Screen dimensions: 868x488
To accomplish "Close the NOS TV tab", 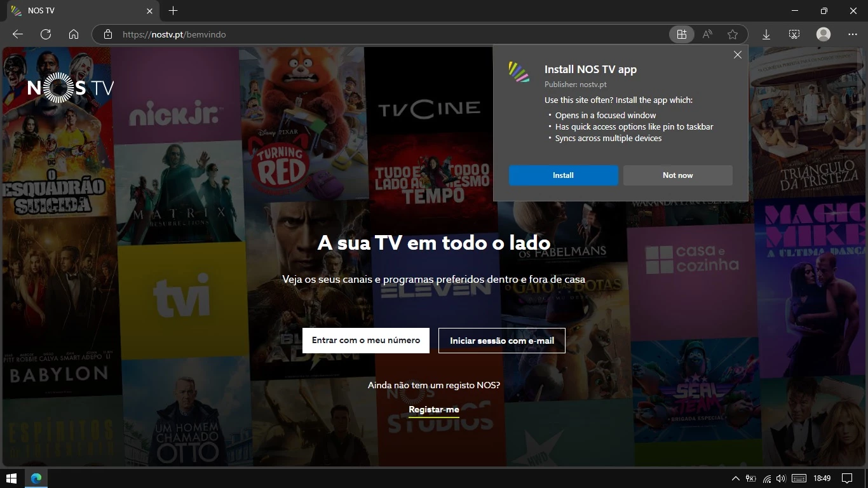I will click(x=150, y=11).
